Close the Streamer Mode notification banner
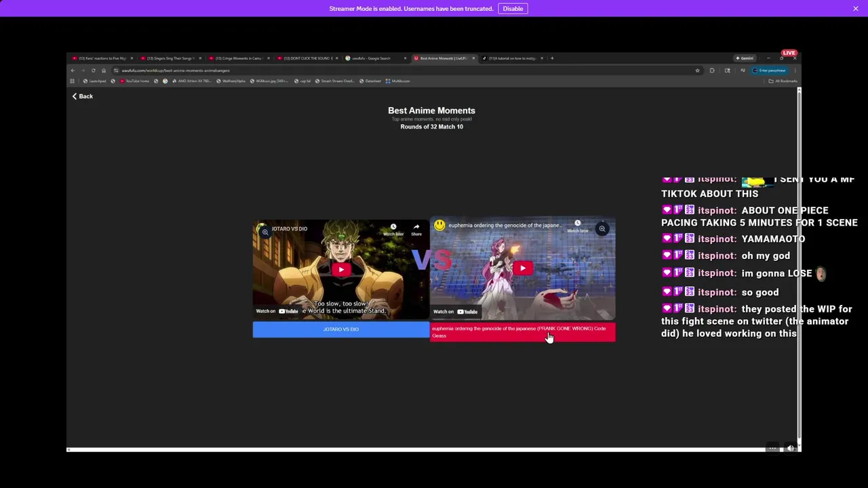 click(x=856, y=9)
